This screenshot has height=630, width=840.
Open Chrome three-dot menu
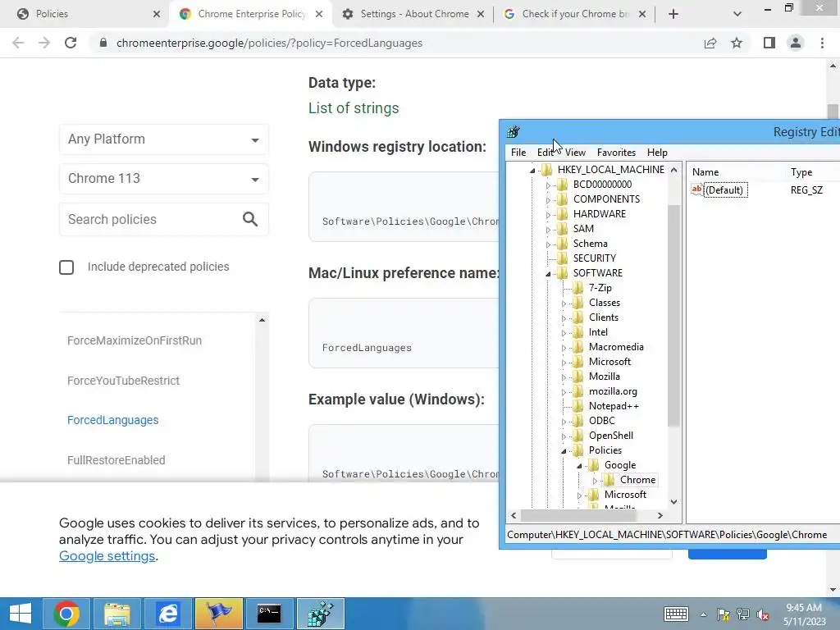coord(822,43)
